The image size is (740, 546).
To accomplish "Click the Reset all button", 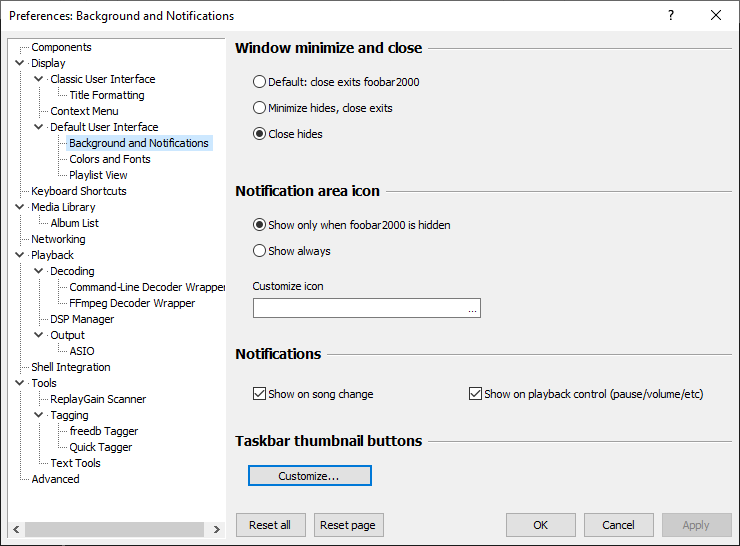I will pos(270,525).
